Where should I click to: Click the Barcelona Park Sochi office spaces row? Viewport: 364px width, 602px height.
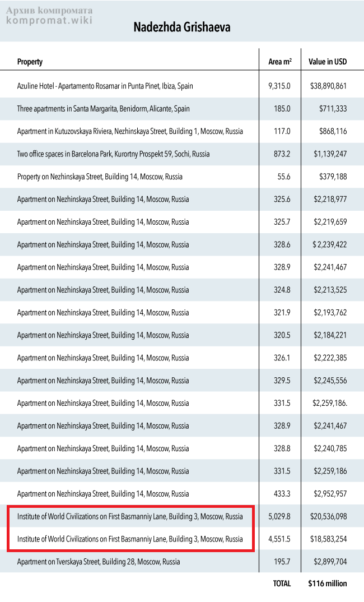(x=113, y=154)
